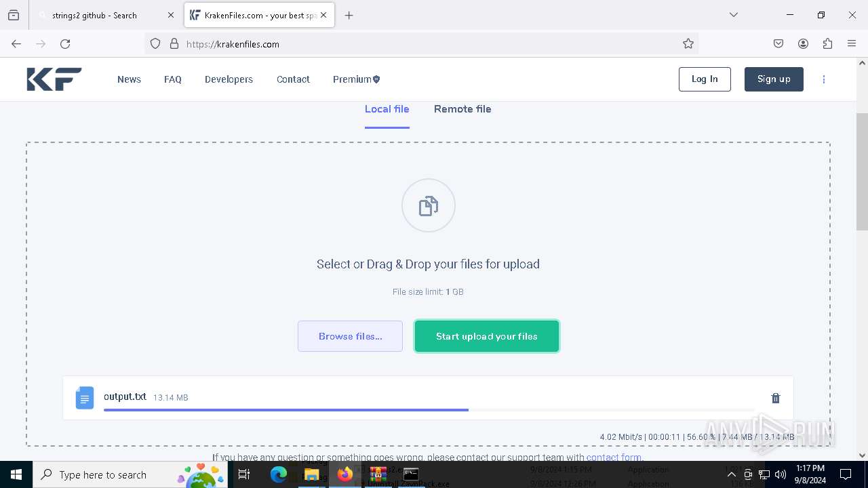The width and height of the screenshot is (868, 488).
Task: Click the File size limit: 1 GB text
Action: pyautogui.click(x=428, y=292)
